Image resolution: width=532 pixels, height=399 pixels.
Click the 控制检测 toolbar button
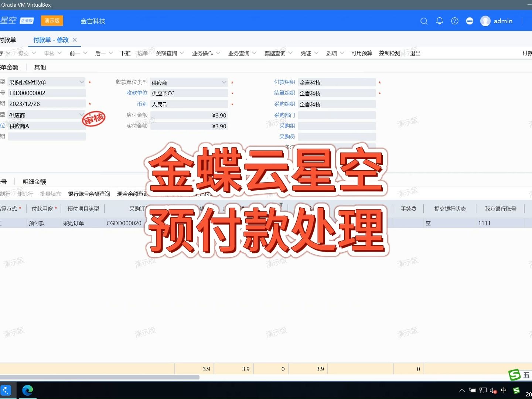click(389, 53)
